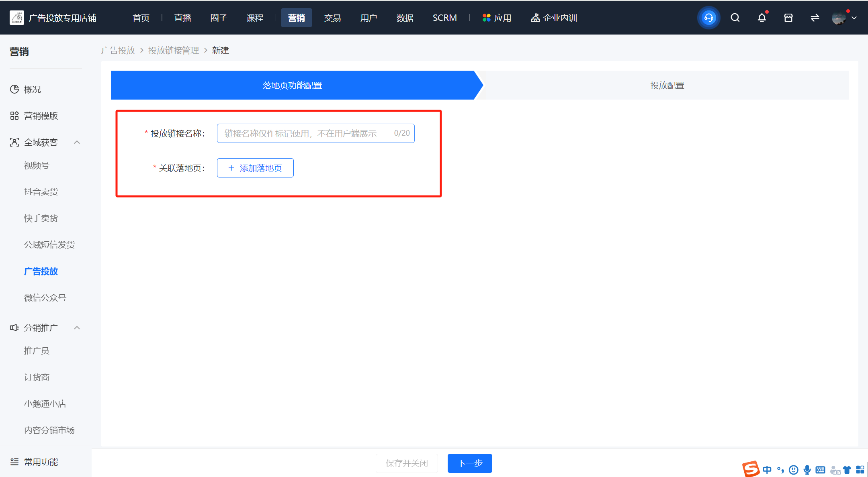Click the store logo icon

(x=17, y=18)
